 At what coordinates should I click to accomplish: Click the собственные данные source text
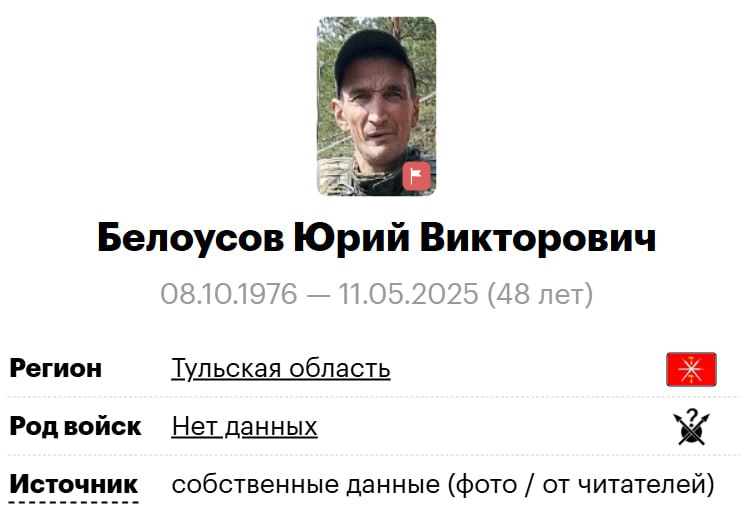(x=305, y=485)
